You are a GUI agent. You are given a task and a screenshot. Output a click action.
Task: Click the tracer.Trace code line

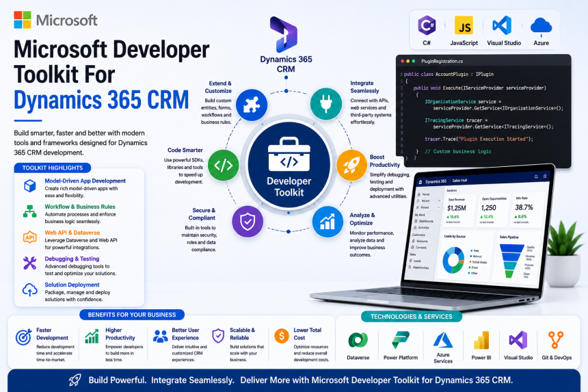point(479,139)
